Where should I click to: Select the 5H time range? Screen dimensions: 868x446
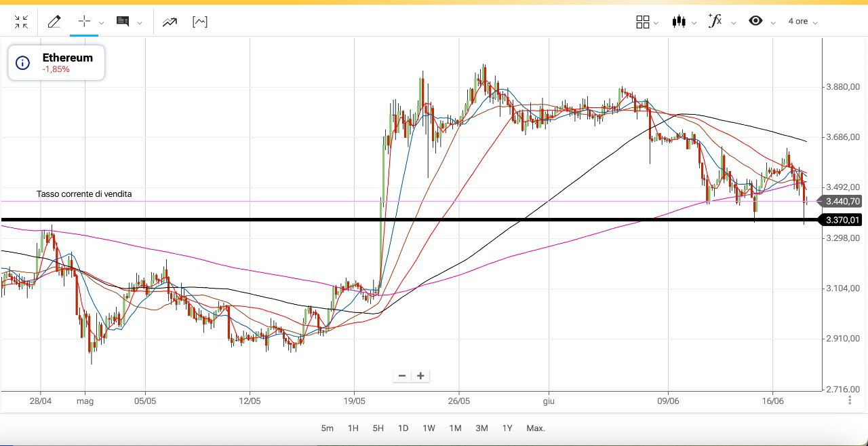378,428
